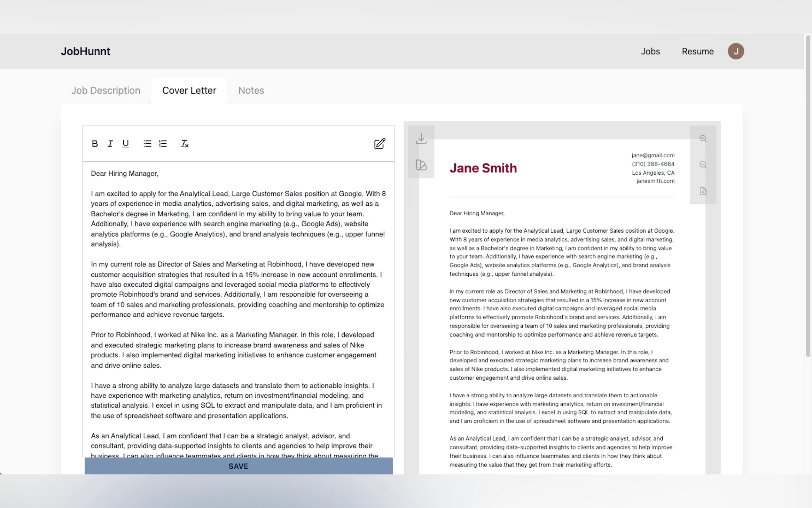Open the Notes tab
Viewport: 812px width, 508px height.
[251, 91]
